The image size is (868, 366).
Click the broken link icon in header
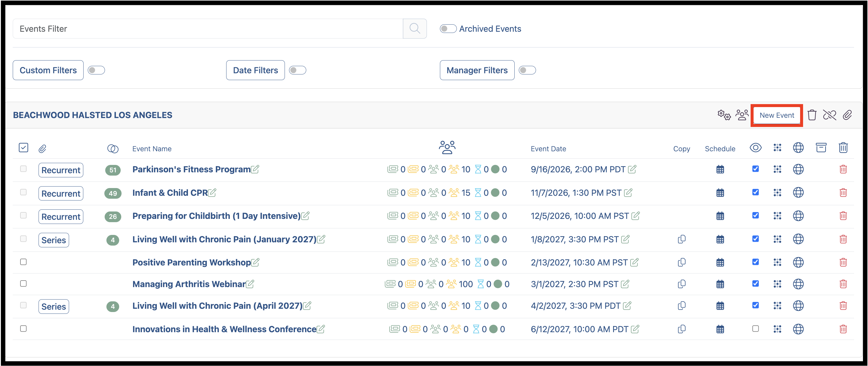[x=829, y=115]
